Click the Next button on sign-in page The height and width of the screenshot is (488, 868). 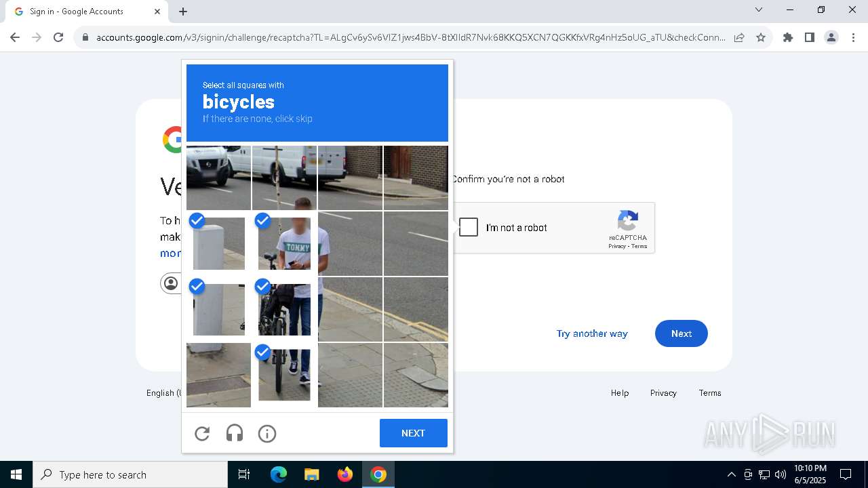[x=682, y=333]
